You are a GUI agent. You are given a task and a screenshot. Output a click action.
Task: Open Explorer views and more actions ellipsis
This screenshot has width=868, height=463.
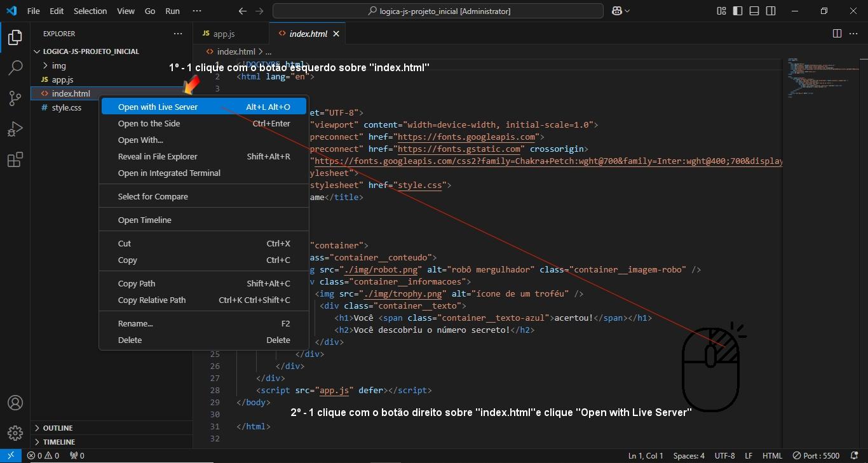tap(177, 34)
